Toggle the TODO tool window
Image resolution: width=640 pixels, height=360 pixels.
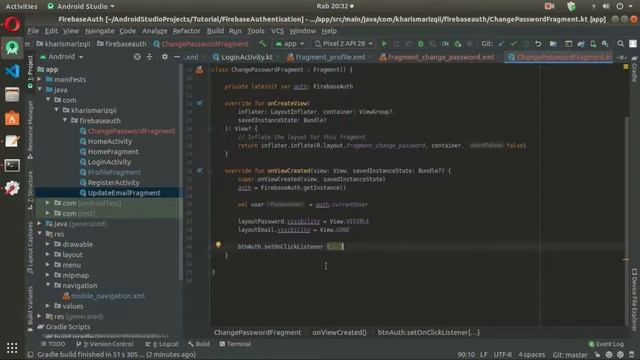coord(53,344)
